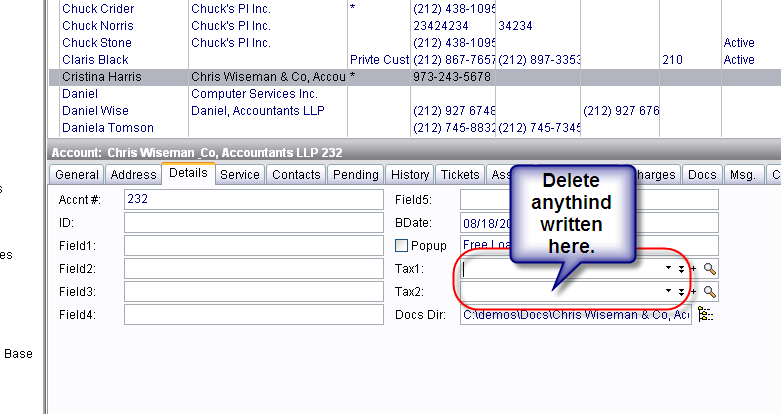Click the Tax2 magnifier search icon
The image size is (781, 414).
[x=709, y=292]
